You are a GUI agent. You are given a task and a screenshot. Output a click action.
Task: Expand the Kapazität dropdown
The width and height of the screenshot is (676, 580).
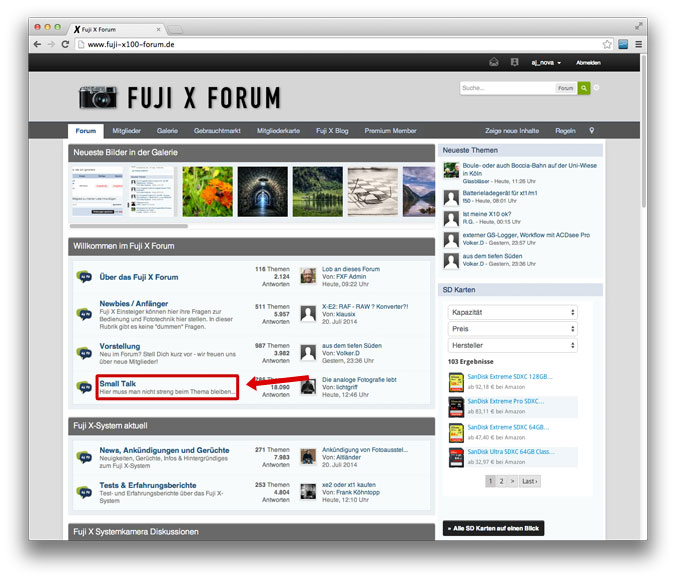tap(512, 312)
